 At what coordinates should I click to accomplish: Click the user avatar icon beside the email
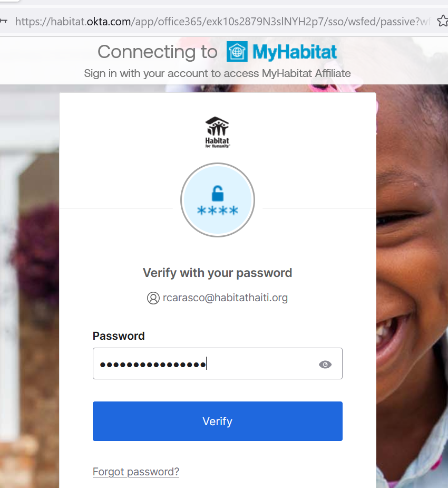coord(153,298)
